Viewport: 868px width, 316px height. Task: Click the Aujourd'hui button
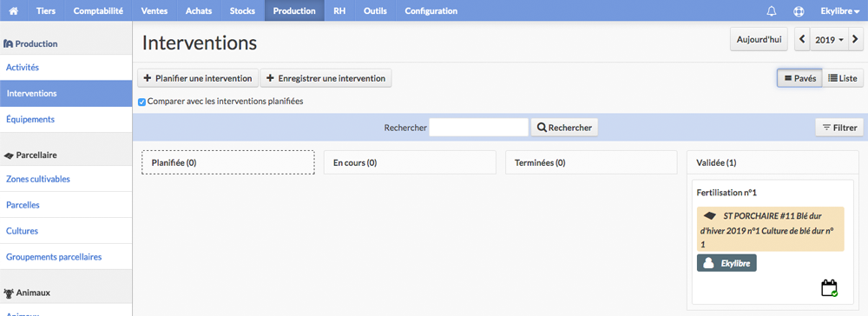pyautogui.click(x=759, y=40)
